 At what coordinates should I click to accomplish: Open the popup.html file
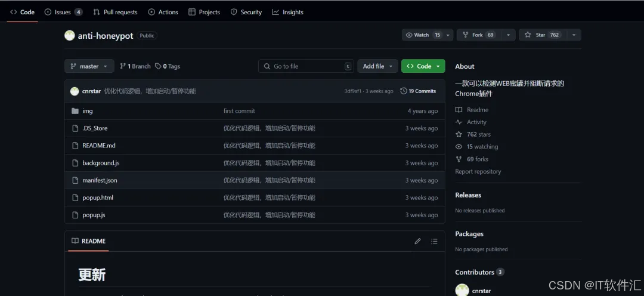tap(98, 198)
